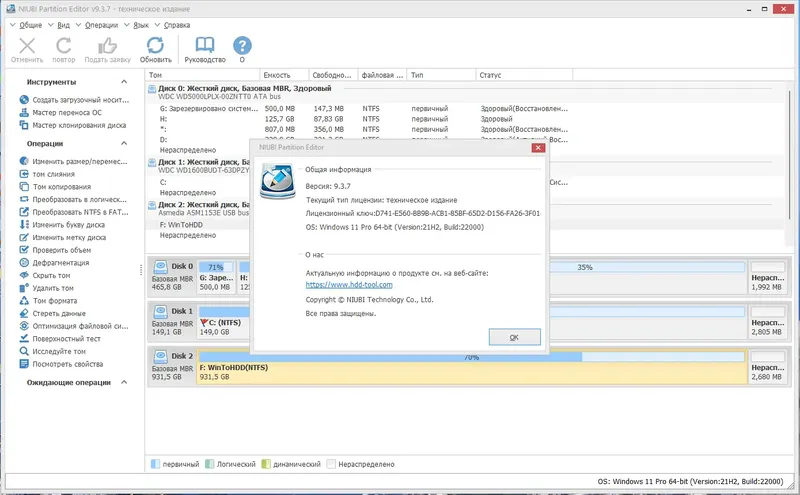This screenshot has width=800, height=495.
Task: Open the Операции menu
Action: pyautogui.click(x=101, y=25)
